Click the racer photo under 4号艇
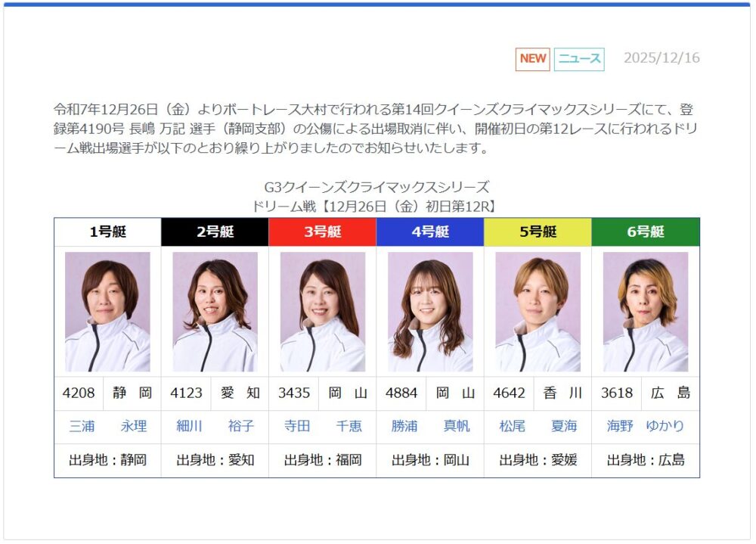 430,312
